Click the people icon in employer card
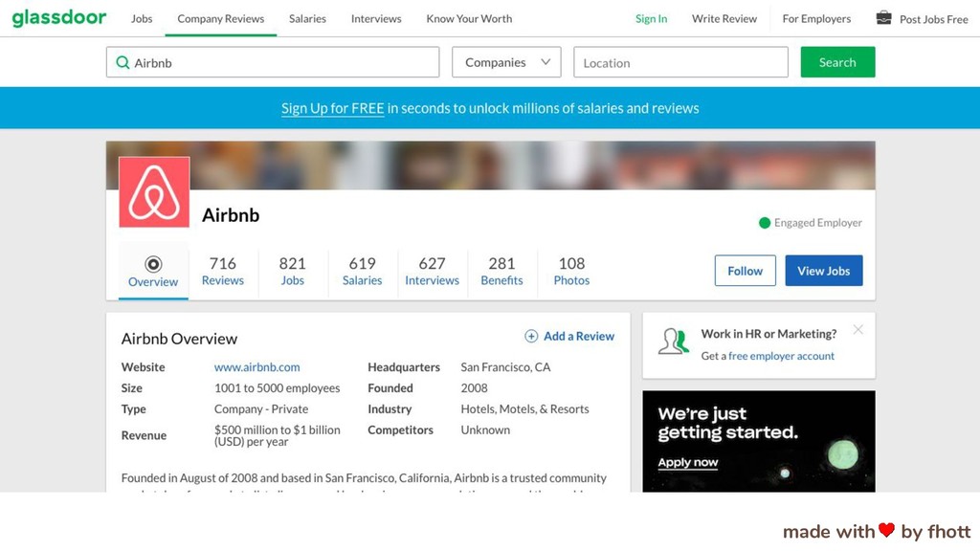 coord(673,342)
